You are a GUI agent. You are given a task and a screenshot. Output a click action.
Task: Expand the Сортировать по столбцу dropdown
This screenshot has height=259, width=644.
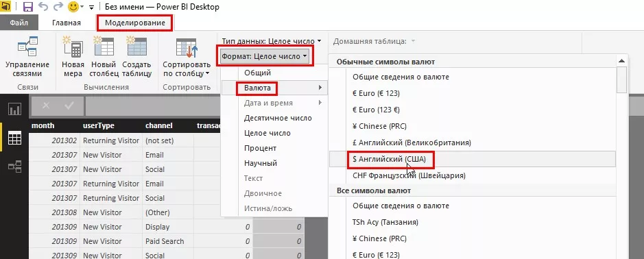click(x=187, y=58)
